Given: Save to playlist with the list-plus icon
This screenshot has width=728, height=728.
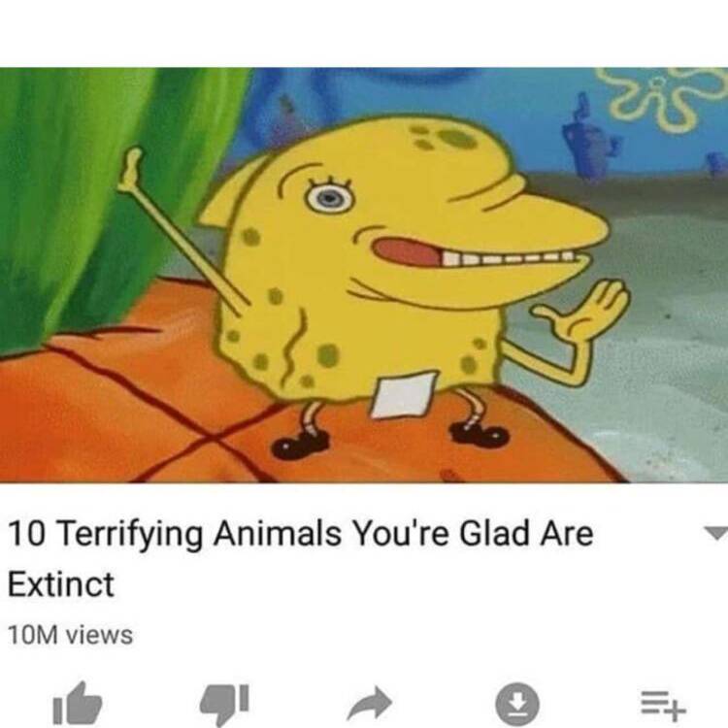Looking at the screenshot, I should click(x=663, y=703).
